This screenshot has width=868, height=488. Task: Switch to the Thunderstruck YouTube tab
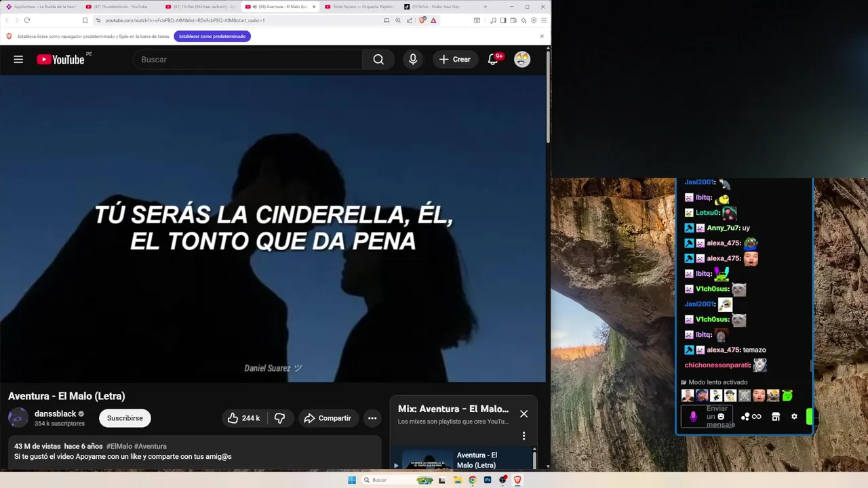(121, 7)
